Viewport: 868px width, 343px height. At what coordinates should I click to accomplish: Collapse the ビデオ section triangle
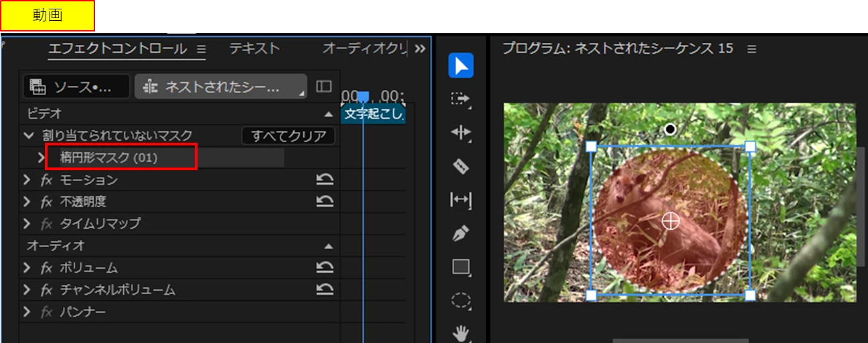point(328,115)
